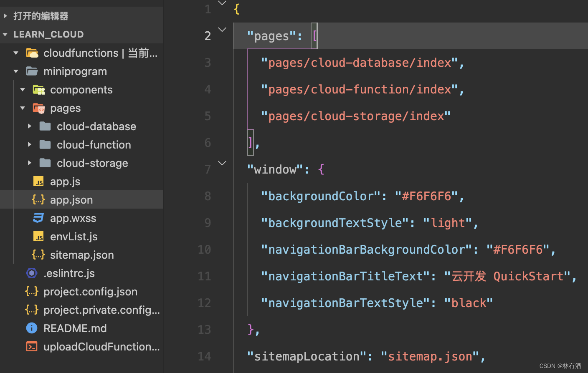588x373 pixels.
Task: Click the braces icon beside sitemap.json
Action: click(38, 255)
